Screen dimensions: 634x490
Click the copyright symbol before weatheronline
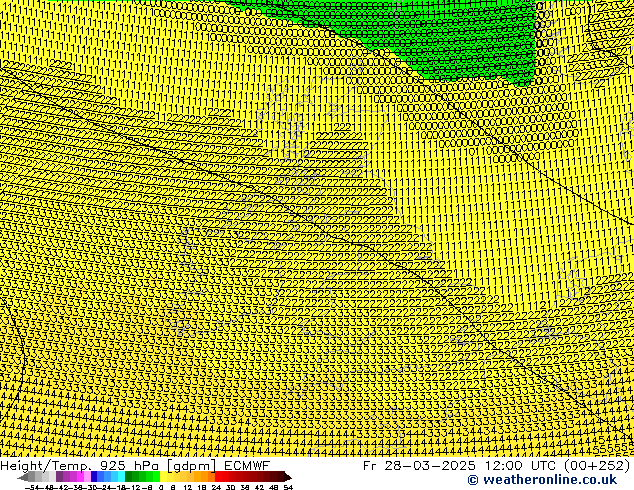[445, 481]
